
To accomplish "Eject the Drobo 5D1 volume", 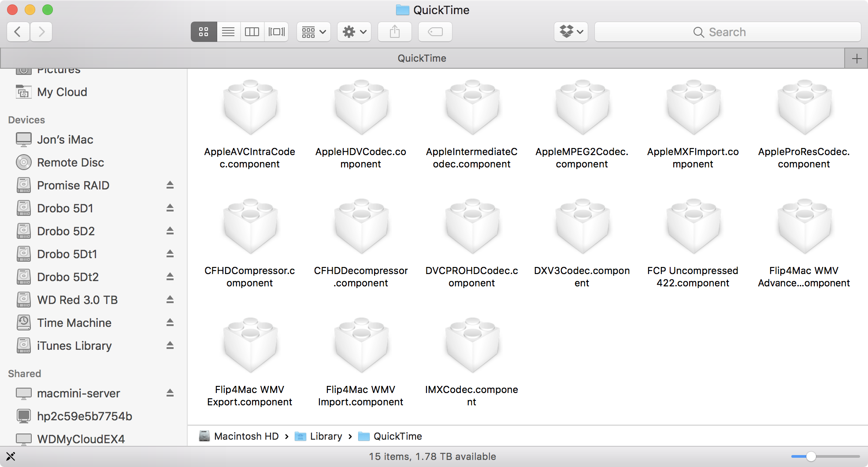I will click(170, 208).
